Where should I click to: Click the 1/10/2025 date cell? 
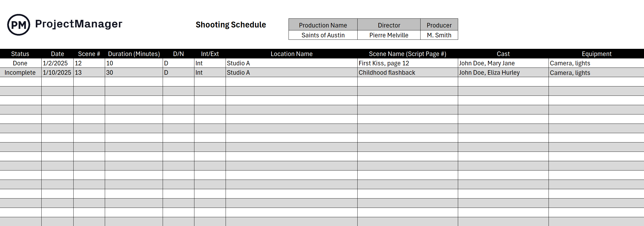(57, 73)
